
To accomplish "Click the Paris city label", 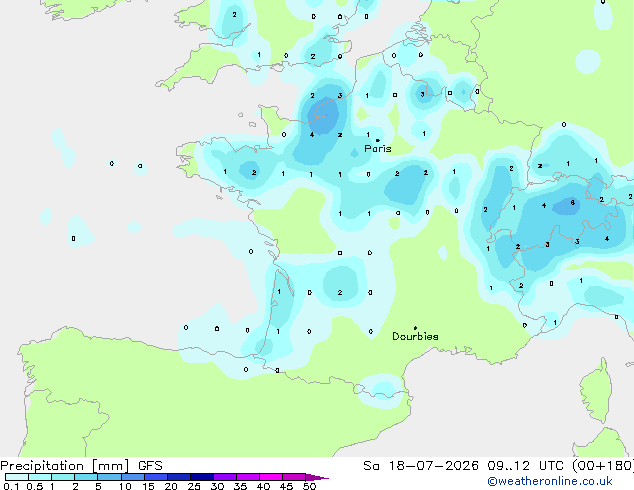I will coord(378,148).
